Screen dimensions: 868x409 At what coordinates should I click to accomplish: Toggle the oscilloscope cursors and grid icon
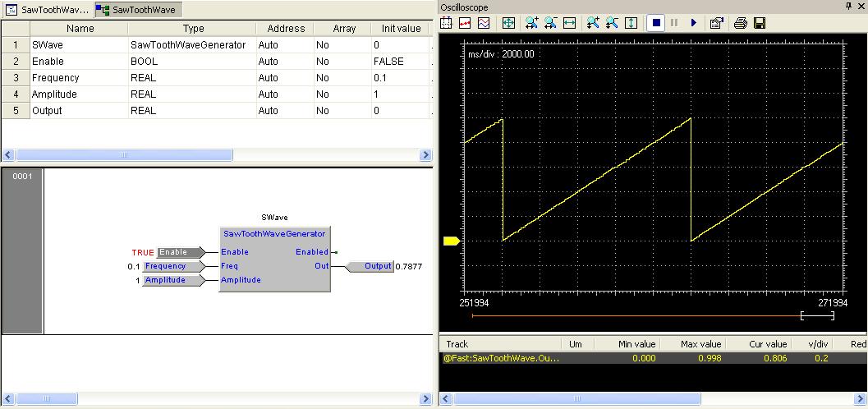[447, 23]
